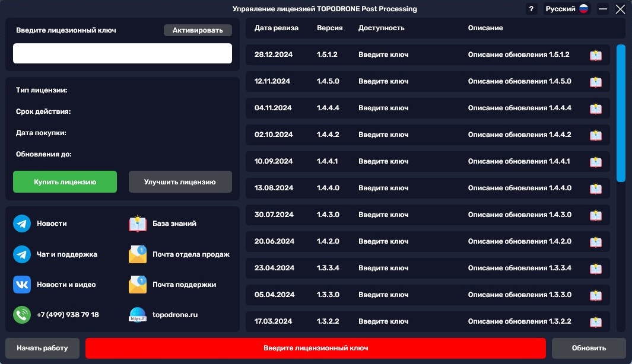The width and height of the screenshot is (632, 364).
Task: Open release notes icon for version 1.4.4.1
Action: click(596, 162)
